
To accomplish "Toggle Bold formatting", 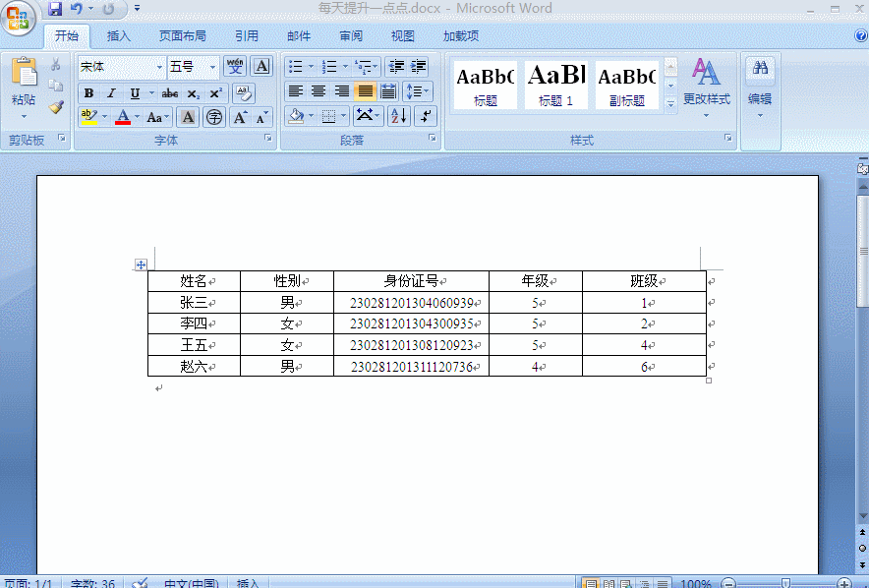I will tap(88, 93).
